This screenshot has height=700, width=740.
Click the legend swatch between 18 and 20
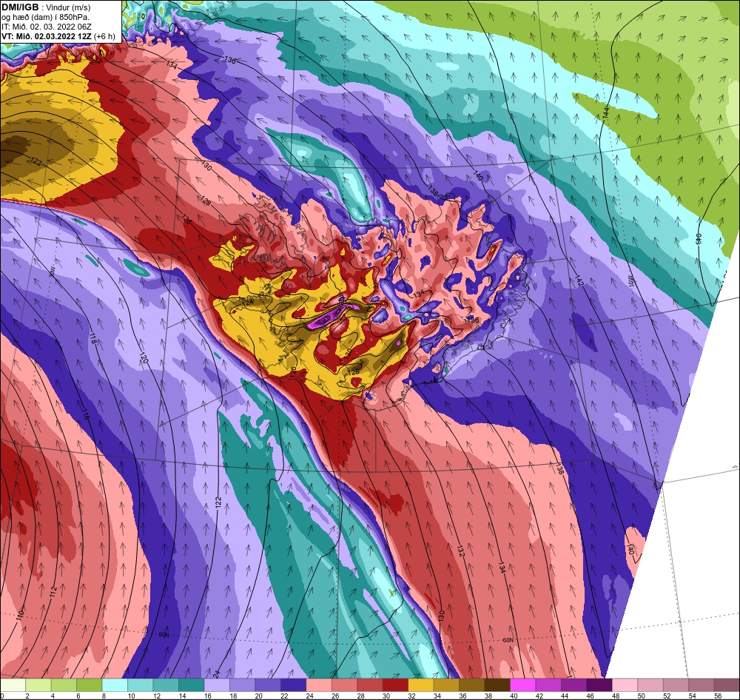[x=243, y=685]
